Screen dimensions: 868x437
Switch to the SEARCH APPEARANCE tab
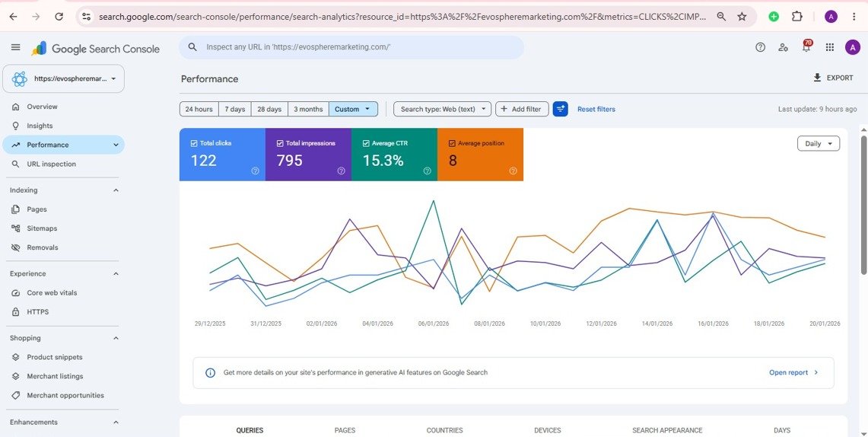point(667,430)
